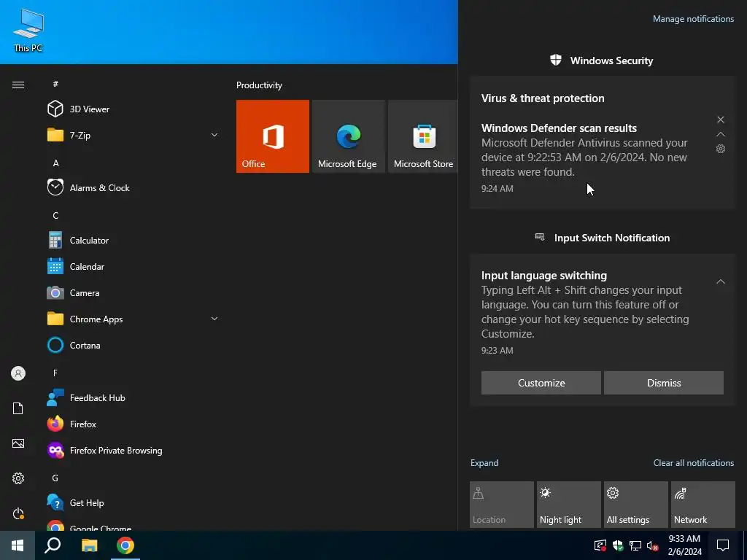Open File Explorer from the taskbar
The height and width of the screenshot is (560, 747).
(x=89, y=545)
